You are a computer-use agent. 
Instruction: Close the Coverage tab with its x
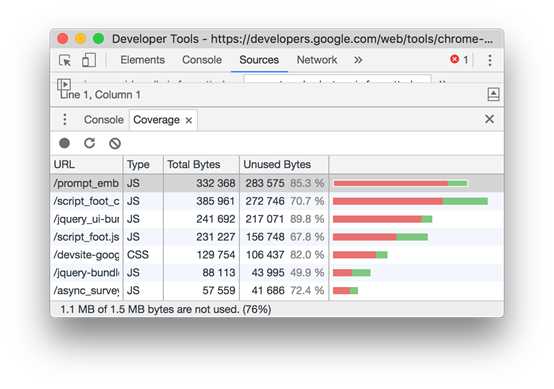click(189, 120)
